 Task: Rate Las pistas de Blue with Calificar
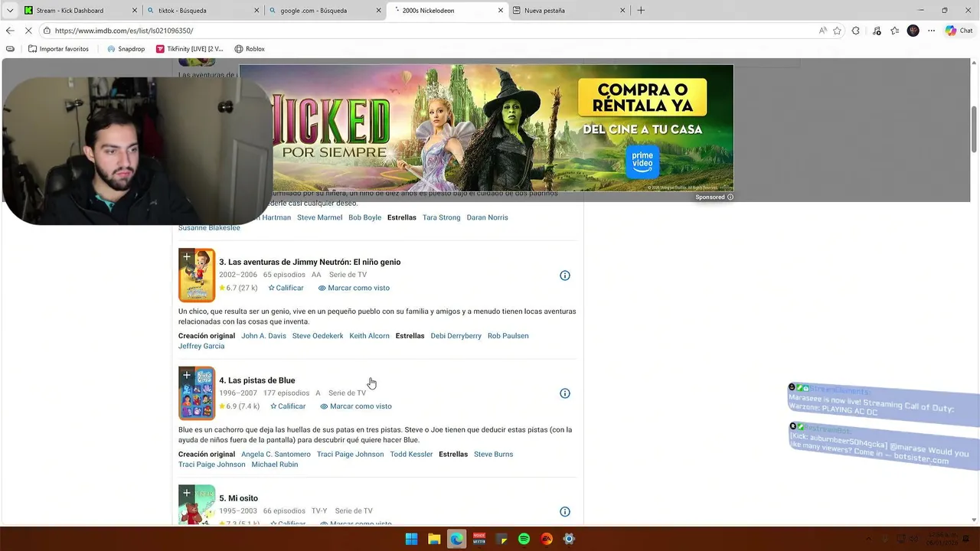[x=288, y=406]
